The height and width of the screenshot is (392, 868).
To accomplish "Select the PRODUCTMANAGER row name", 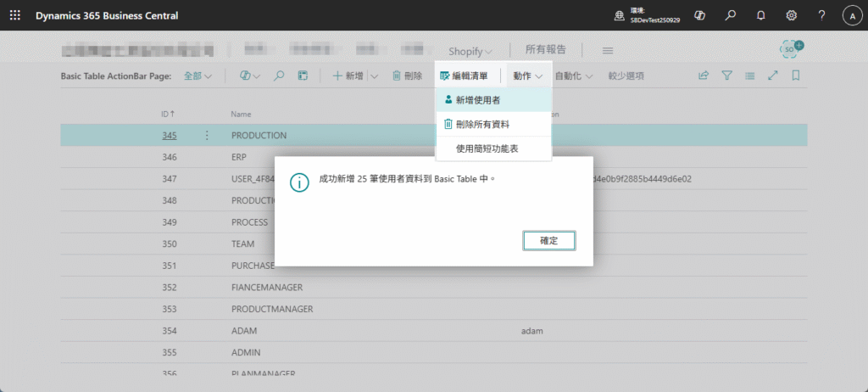I will click(272, 309).
